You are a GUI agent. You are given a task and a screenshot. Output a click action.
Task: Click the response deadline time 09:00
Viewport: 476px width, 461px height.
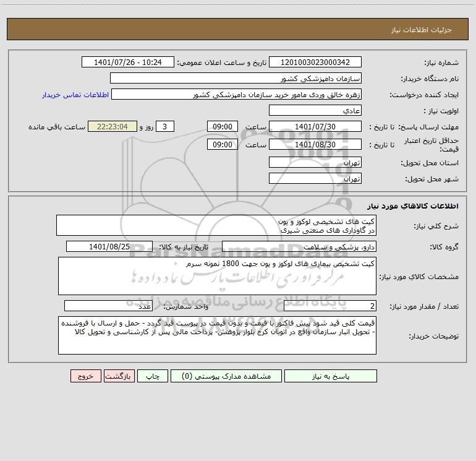222,126
